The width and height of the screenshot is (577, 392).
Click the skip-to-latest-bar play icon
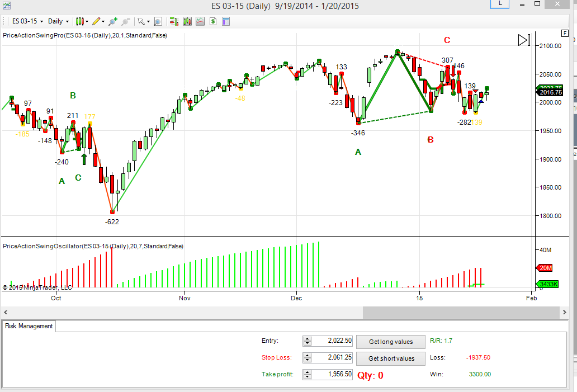(524, 40)
